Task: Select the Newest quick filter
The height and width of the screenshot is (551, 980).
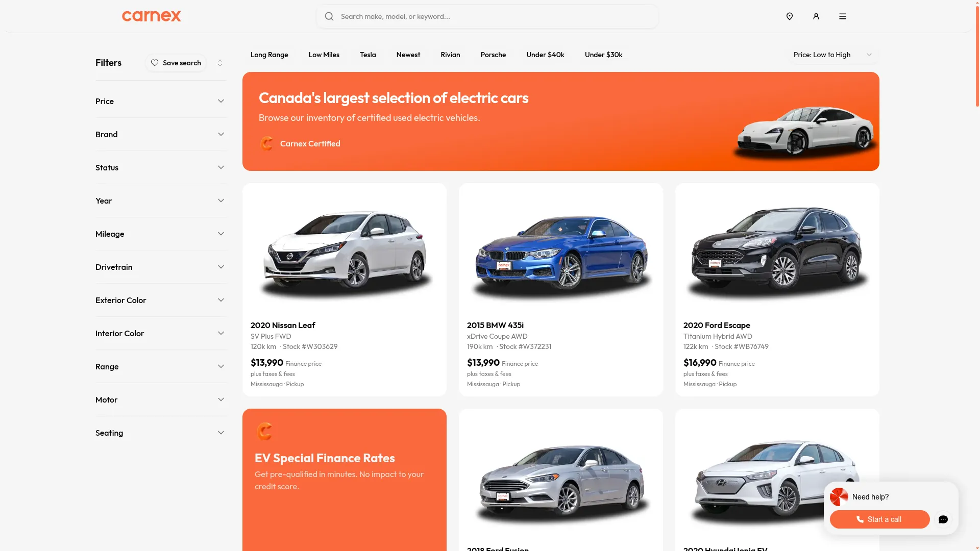Action: point(408,55)
